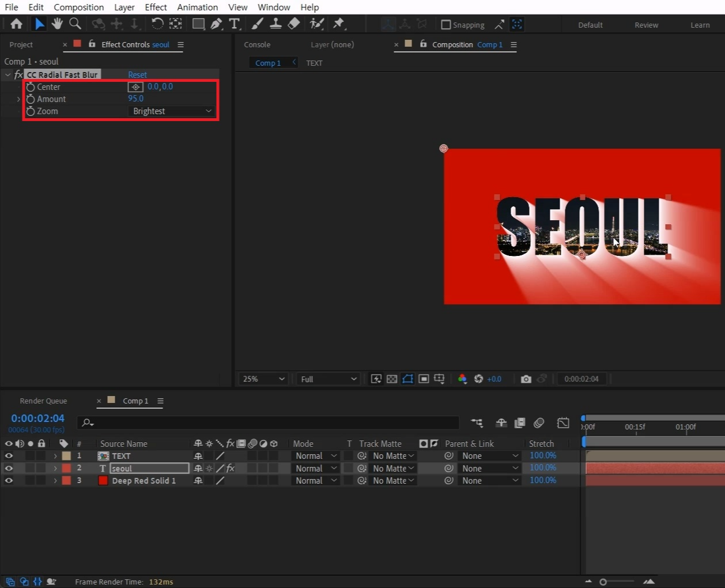Click the graph editor icon

563,423
